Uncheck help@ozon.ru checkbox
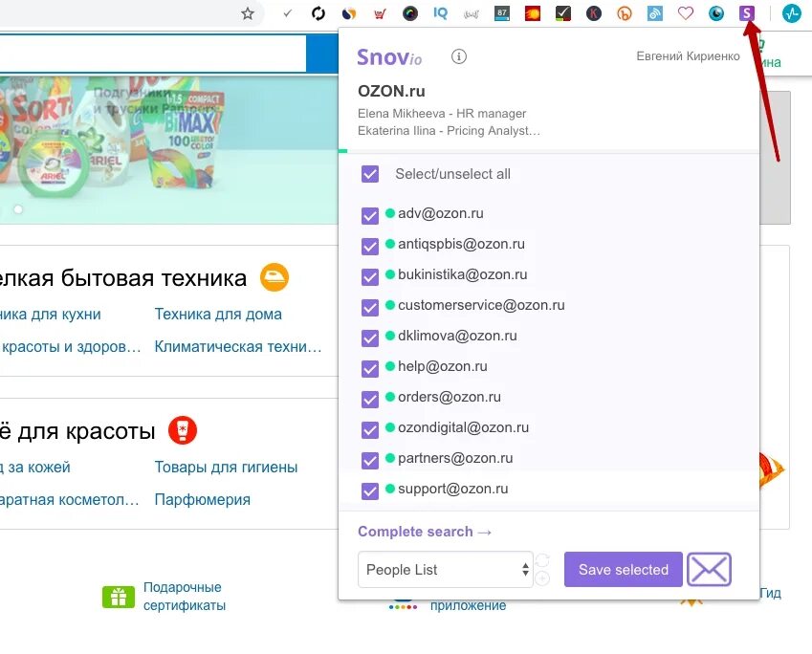This screenshot has width=812, height=654. (370, 368)
